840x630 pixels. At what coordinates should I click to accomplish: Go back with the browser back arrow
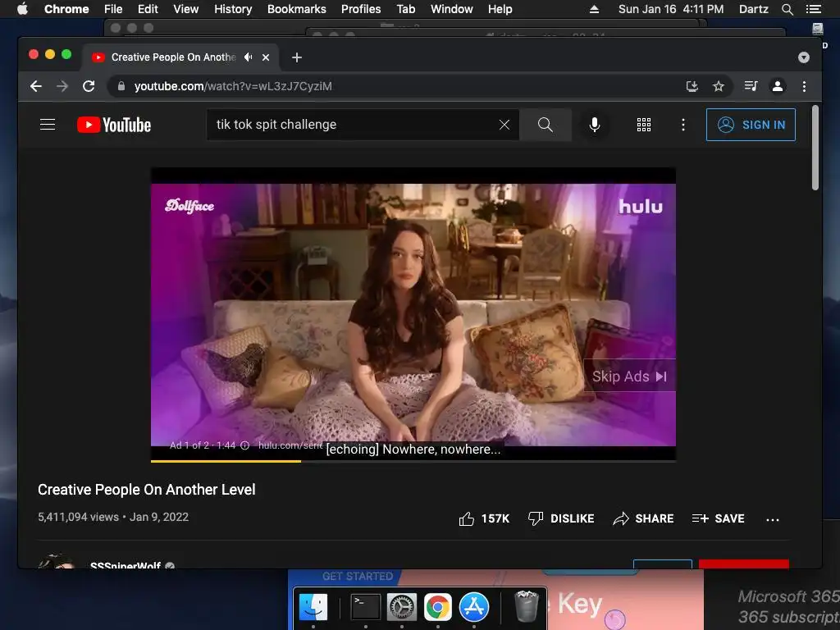36,86
